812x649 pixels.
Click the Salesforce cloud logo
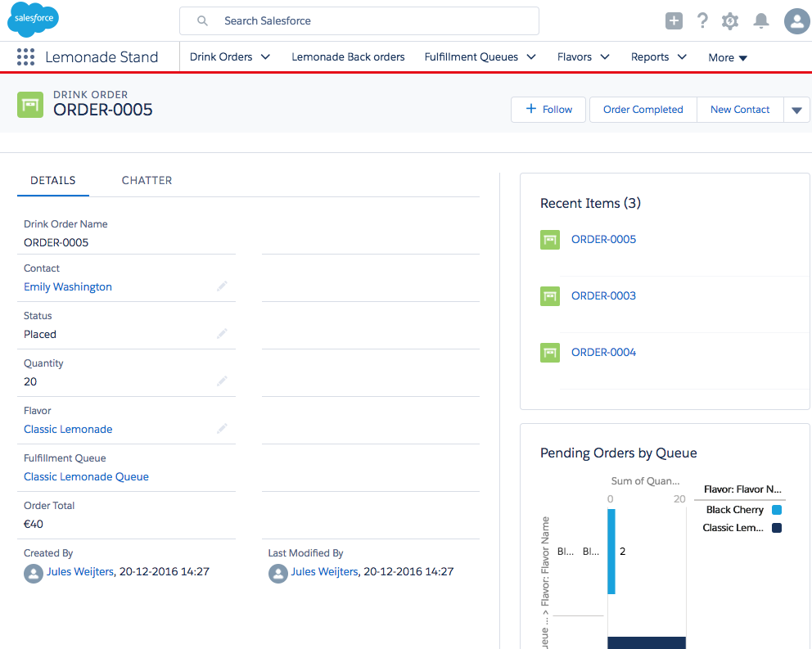coord(33,20)
